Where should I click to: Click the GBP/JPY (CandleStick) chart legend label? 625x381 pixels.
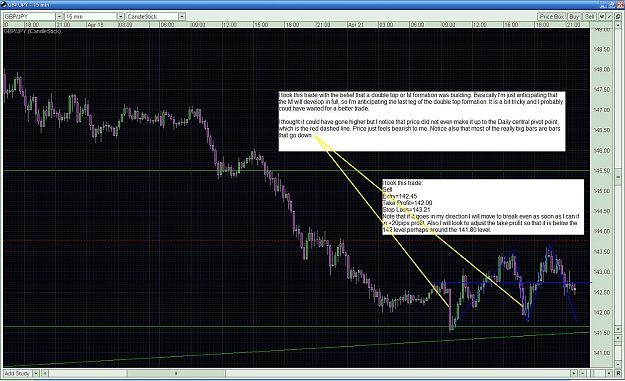[x=33, y=31]
